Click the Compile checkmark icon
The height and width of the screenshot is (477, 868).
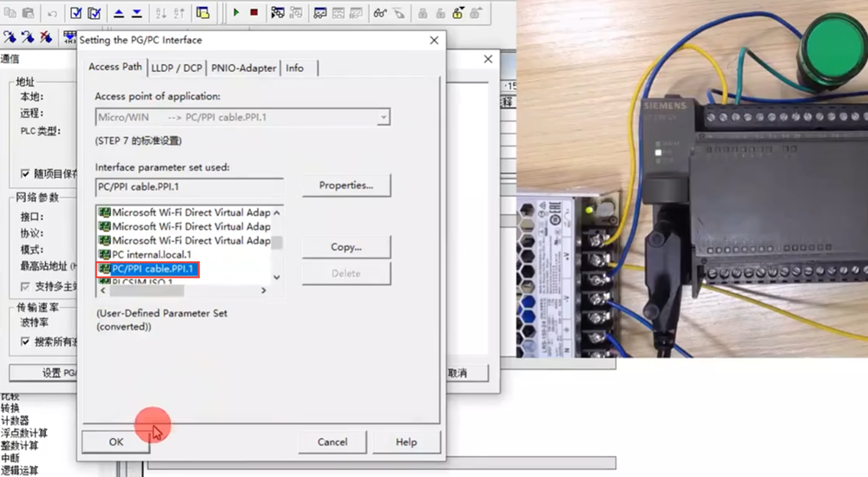click(x=76, y=13)
